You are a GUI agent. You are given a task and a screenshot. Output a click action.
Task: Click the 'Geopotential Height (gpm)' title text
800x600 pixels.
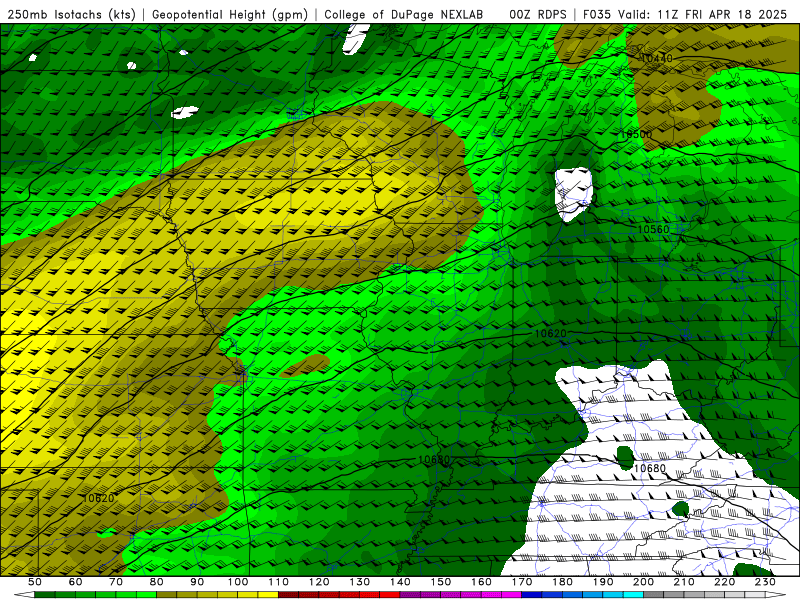click(x=230, y=14)
